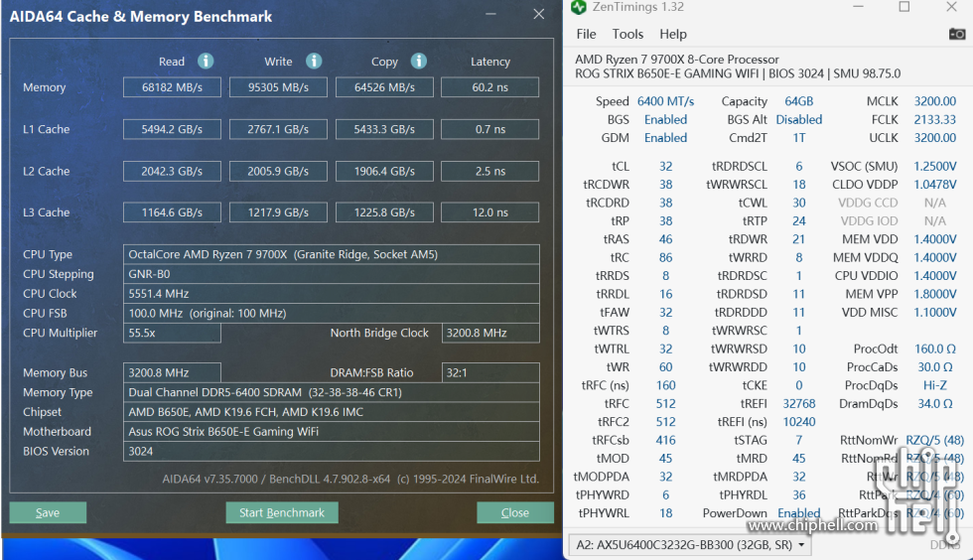
Task: Select the Memory Latency 60.2 ns field
Action: 490,87
